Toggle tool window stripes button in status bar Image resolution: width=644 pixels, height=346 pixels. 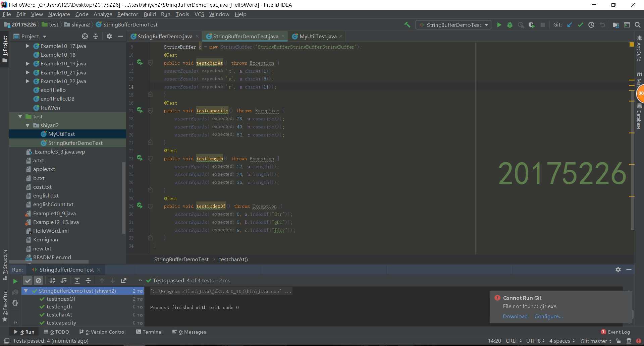tap(6, 341)
